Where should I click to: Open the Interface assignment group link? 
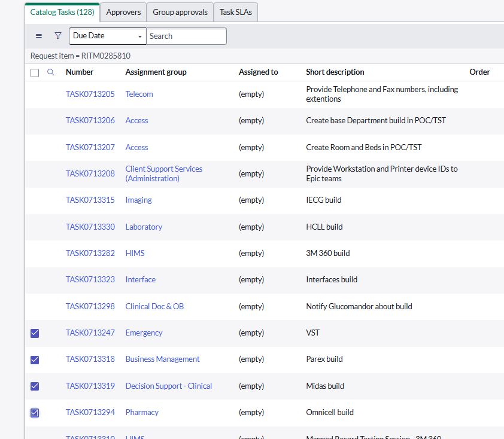point(141,280)
